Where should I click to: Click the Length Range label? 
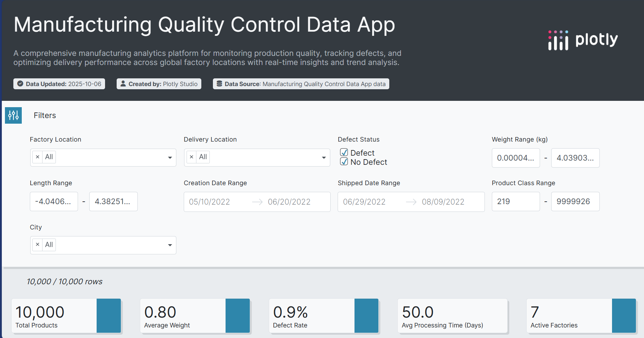[x=51, y=183]
